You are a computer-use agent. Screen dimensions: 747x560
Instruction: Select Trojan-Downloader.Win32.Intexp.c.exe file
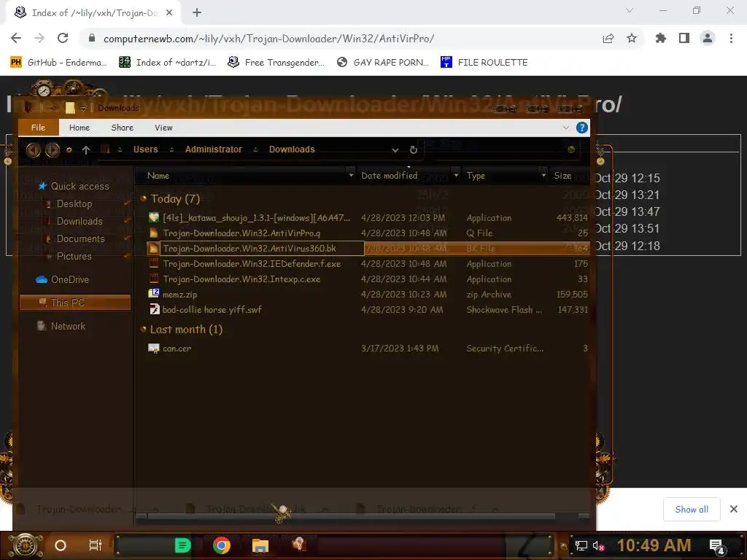click(x=241, y=279)
